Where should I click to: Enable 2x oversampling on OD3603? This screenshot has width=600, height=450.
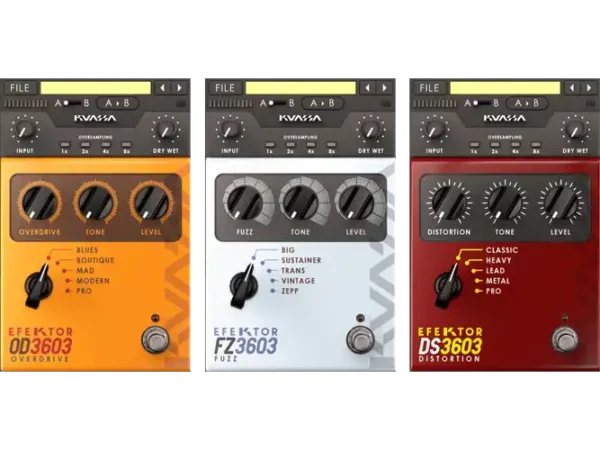(85, 145)
